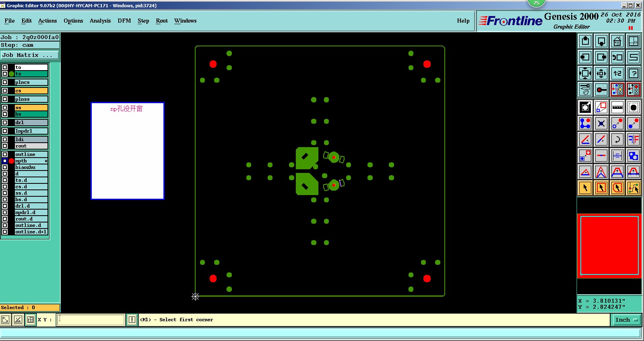The image size is (644, 341).
Task: Click the connected blue-red nodes icon
Action: click(585, 123)
